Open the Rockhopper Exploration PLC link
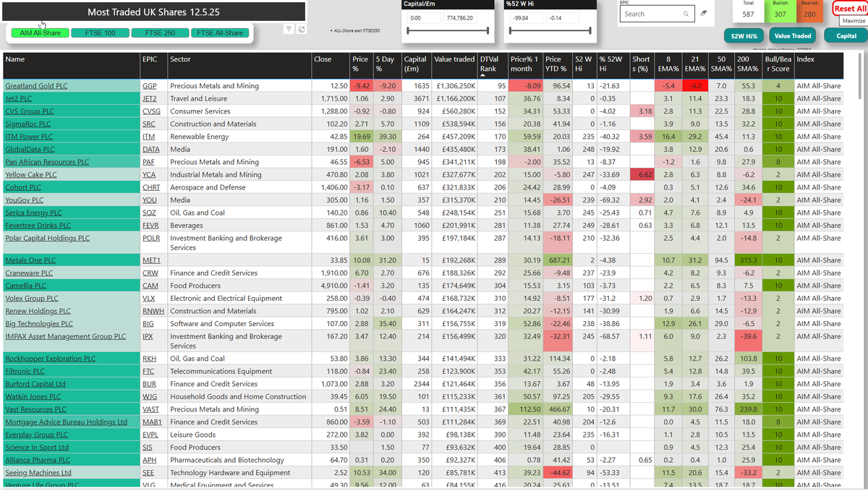 pos(51,359)
